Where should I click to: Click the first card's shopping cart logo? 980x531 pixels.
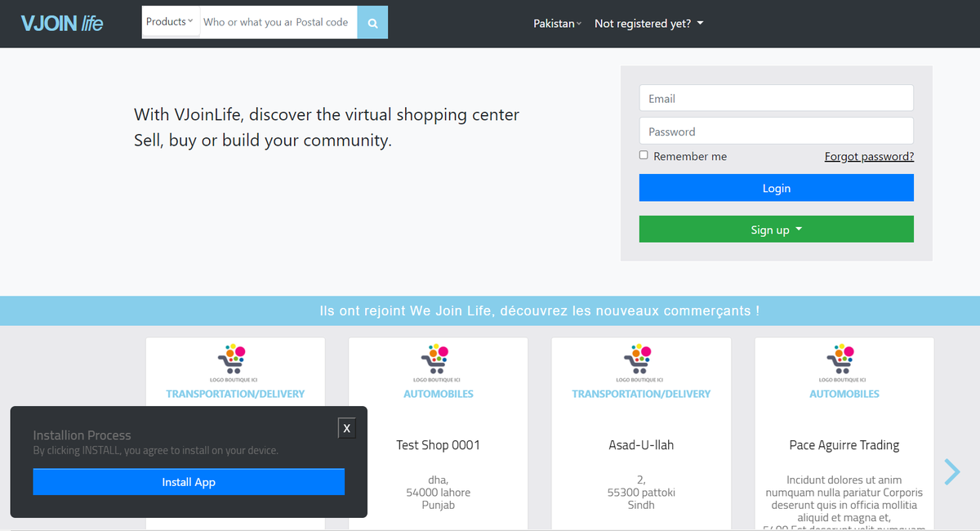click(x=235, y=363)
